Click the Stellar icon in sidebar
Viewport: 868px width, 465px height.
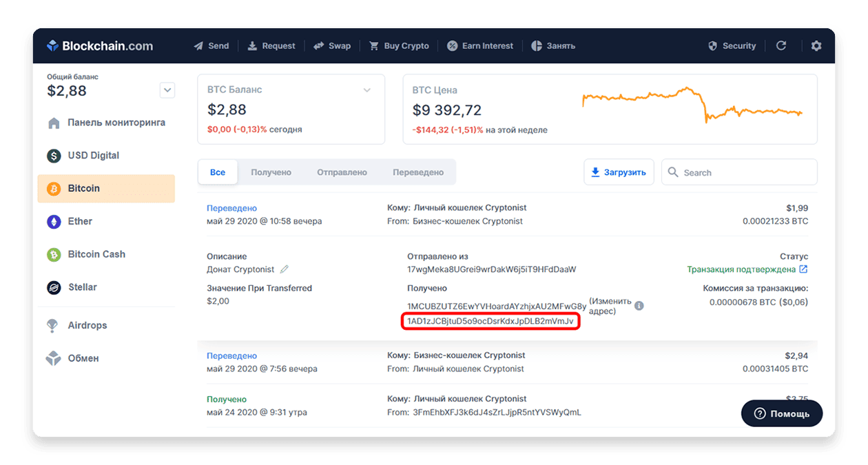pyautogui.click(x=54, y=288)
